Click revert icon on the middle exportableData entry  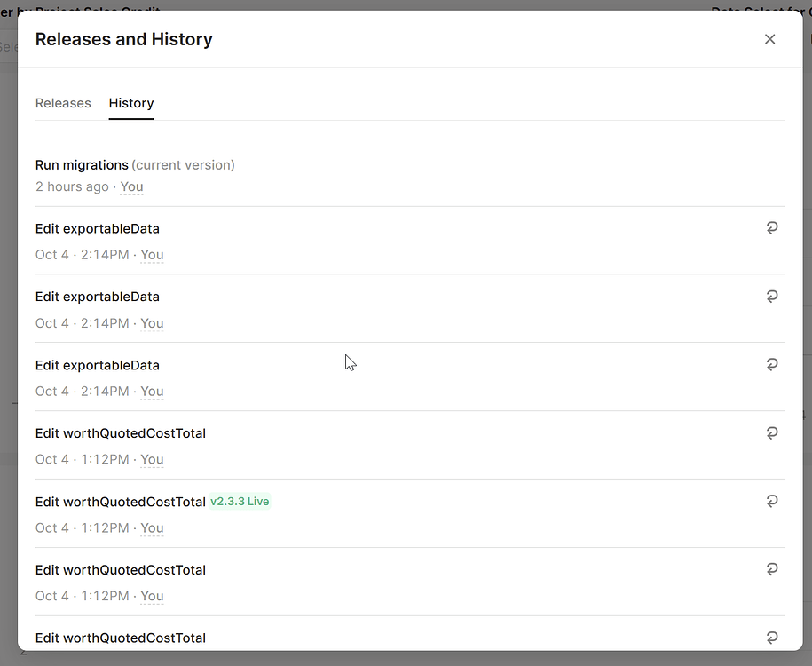pos(772,297)
